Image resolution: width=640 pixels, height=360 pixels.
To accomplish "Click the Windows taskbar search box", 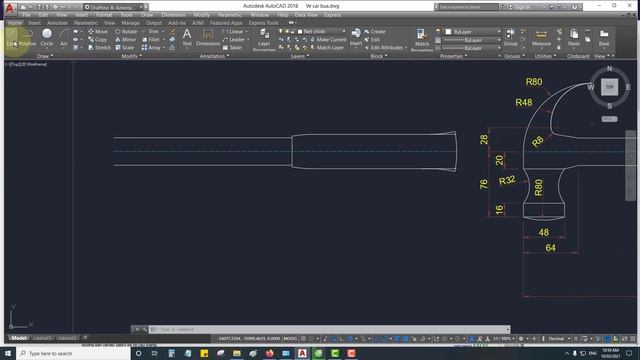I will click(73, 353).
